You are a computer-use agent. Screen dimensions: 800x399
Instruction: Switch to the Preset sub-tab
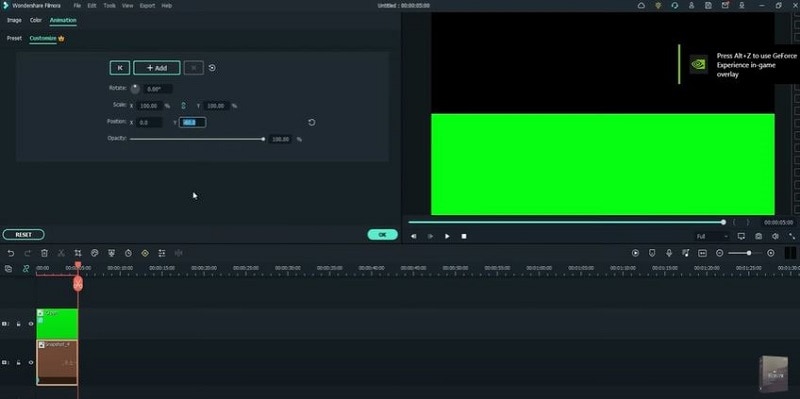(x=14, y=38)
